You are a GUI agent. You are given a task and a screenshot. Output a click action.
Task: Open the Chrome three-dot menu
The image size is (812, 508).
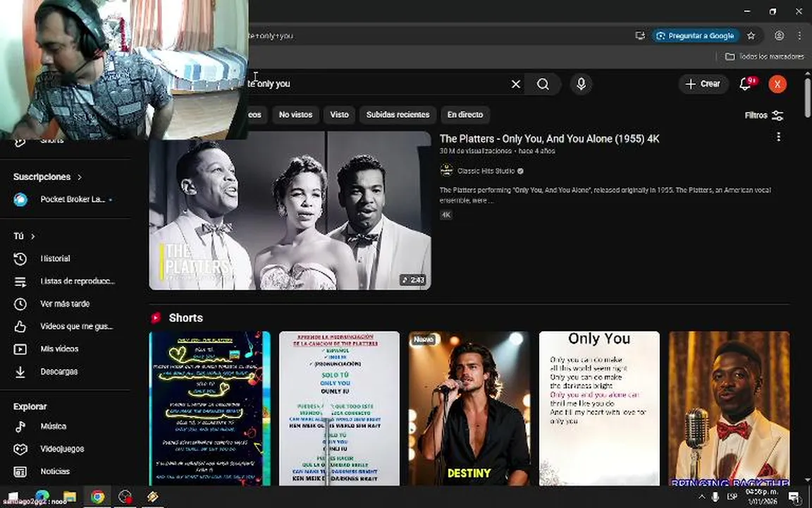[x=799, y=36]
